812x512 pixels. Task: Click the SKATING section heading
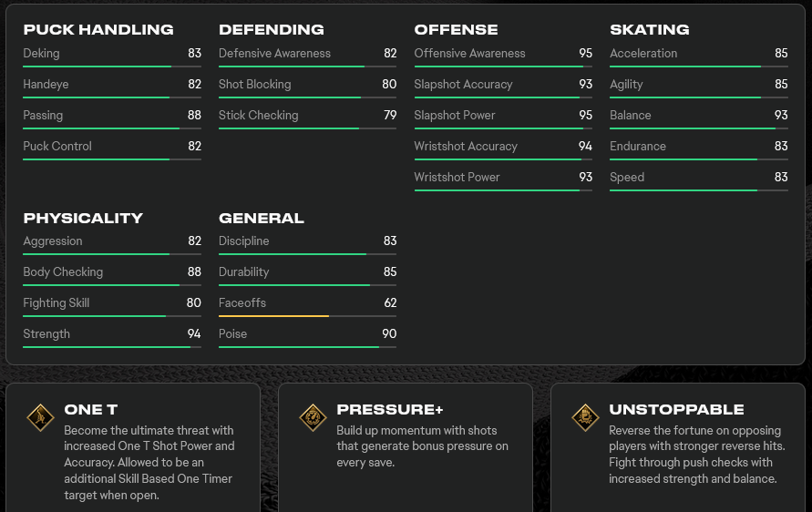(x=650, y=29)
